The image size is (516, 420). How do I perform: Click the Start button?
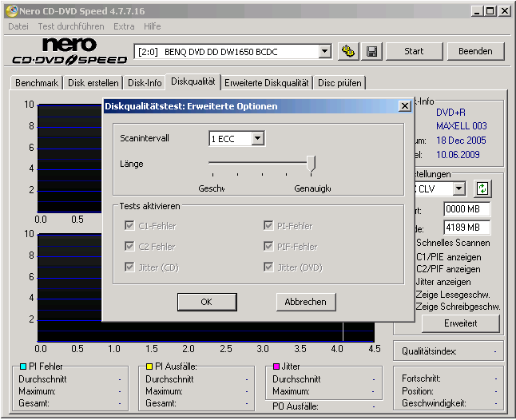414,51
